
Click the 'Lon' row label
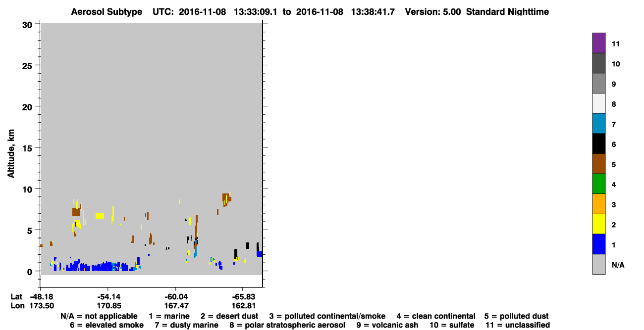click(x=17, y=306)
